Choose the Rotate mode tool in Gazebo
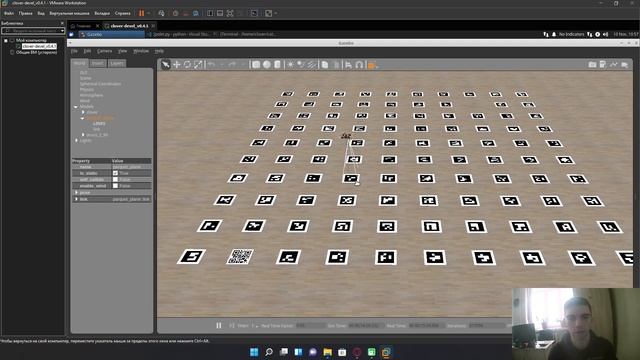The height and width of the screenshot is (360, 640). [x=187, y=64]
